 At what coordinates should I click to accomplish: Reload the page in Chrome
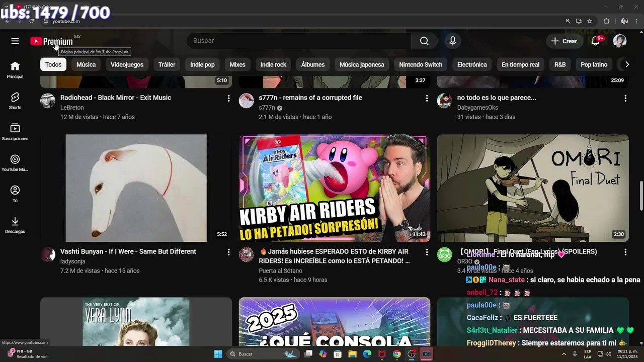point(31,21)
